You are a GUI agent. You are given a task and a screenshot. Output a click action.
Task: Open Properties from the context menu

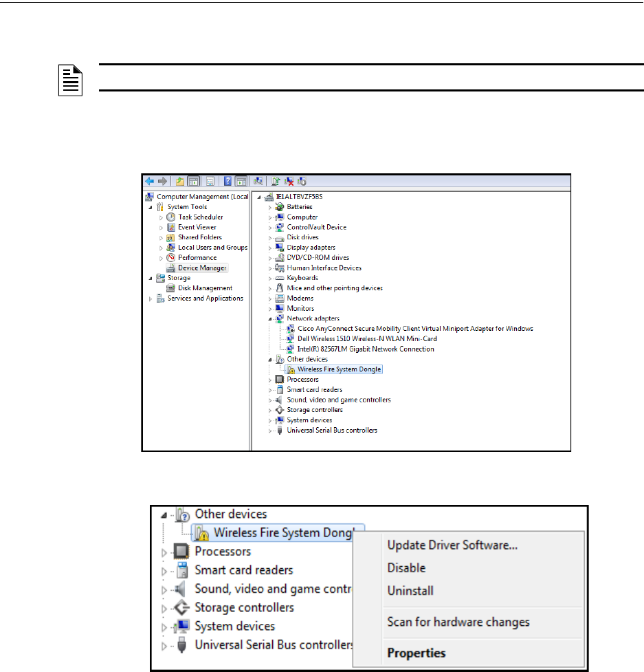tap(417, 653)
